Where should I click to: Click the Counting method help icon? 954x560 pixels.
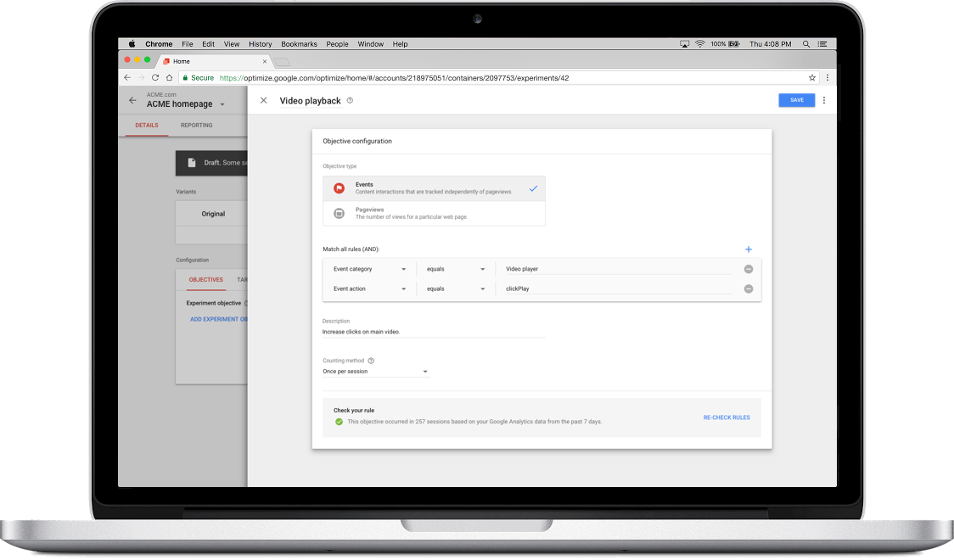(x=371, y=361)
